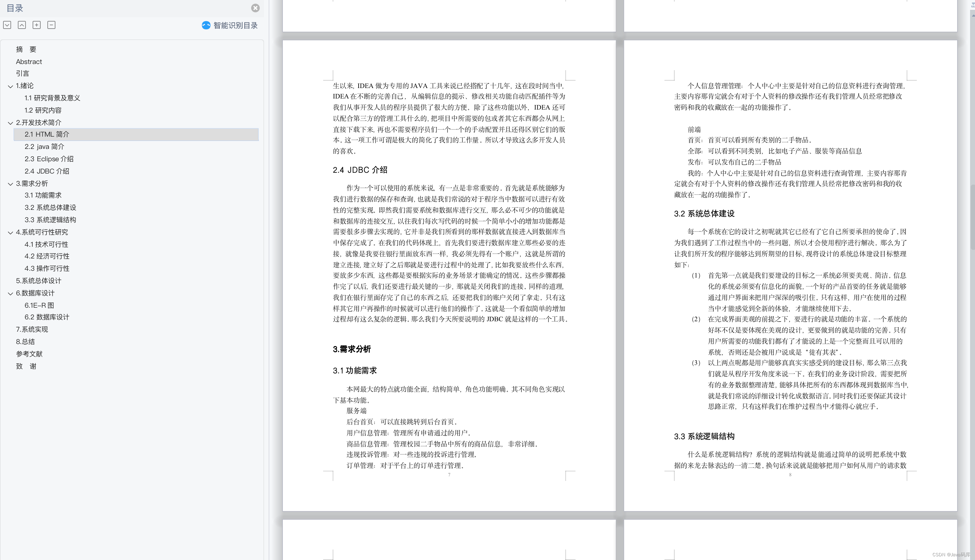Image resolution: width=975 pixels, height=560 pixels.
Task: Open 3.2 系统总体建设 outline entry
Action: click(50, 208)
